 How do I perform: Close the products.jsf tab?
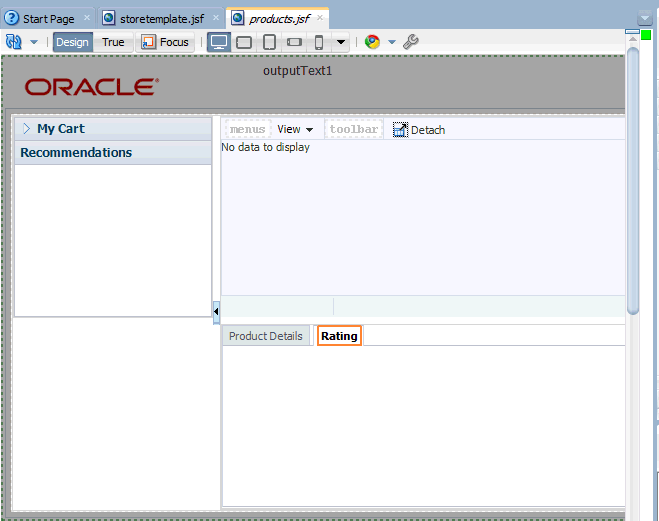click(x=320, y=18)
